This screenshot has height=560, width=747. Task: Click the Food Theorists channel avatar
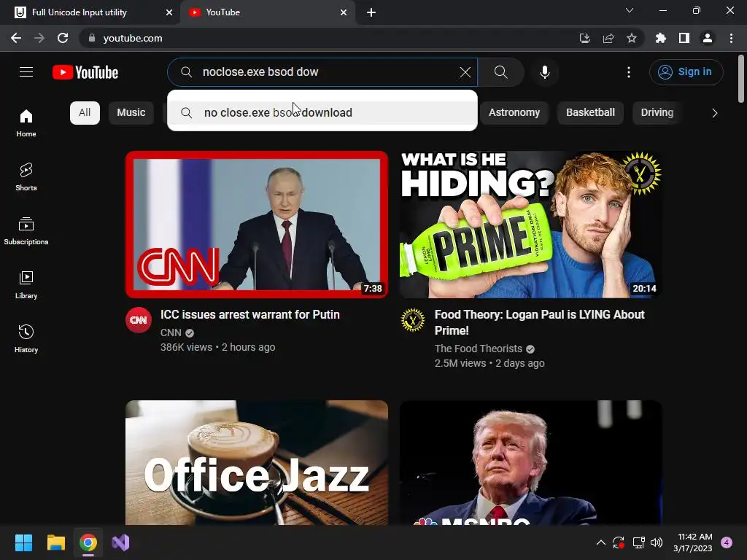click(x=413, y=320)
